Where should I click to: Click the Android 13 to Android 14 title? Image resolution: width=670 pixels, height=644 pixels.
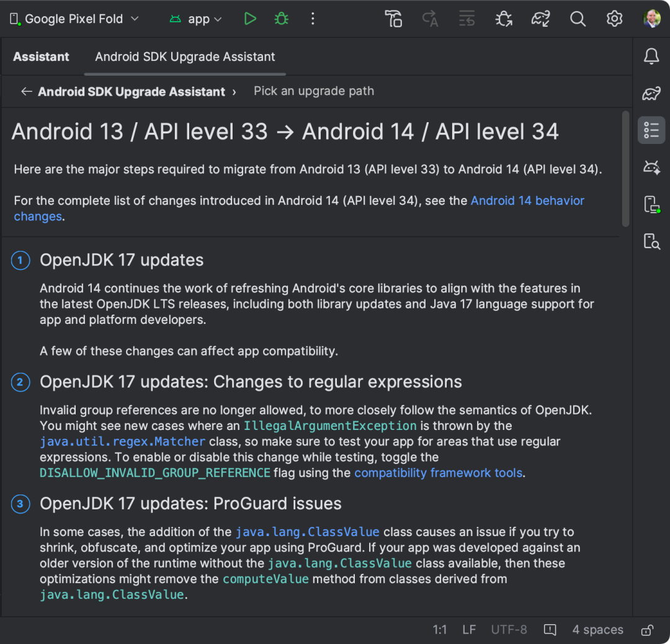tap(285, 131)
